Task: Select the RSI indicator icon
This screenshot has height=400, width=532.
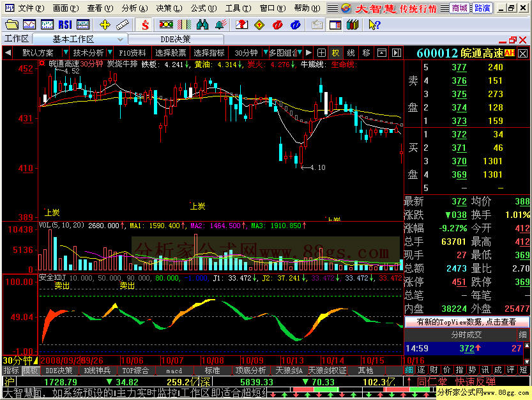Action: coord(65,25)
